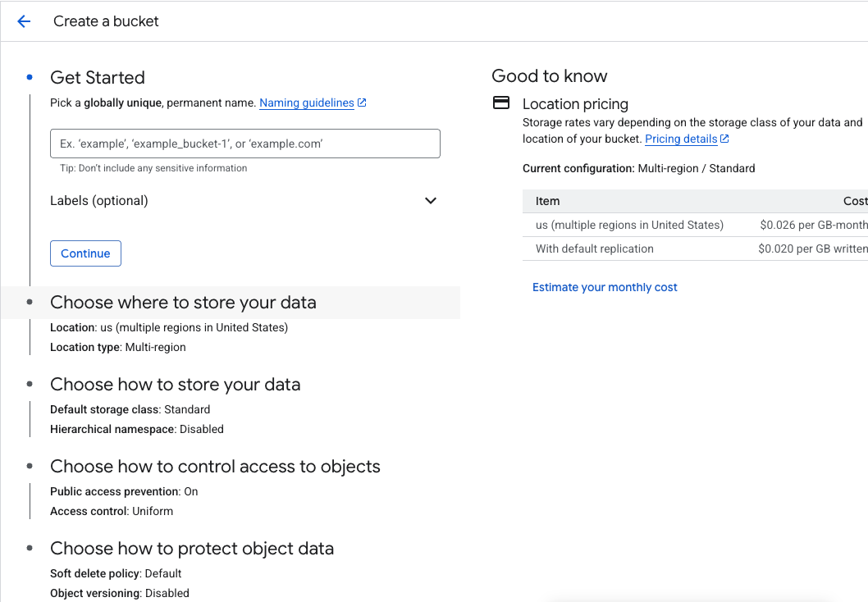Image resolution: width=868 pixels, height=602 pixels.
Task: Open the Pricing details link
Action: click(x=680, y=138)
